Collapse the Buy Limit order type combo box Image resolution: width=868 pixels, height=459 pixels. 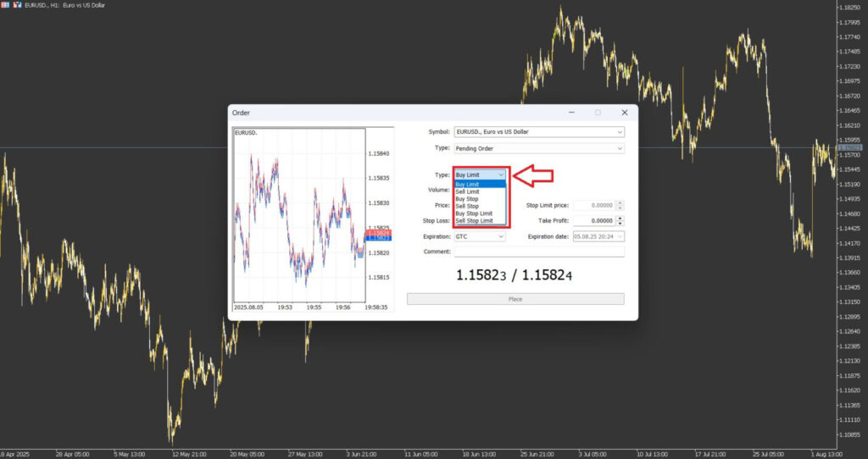(x=481, y=174)
